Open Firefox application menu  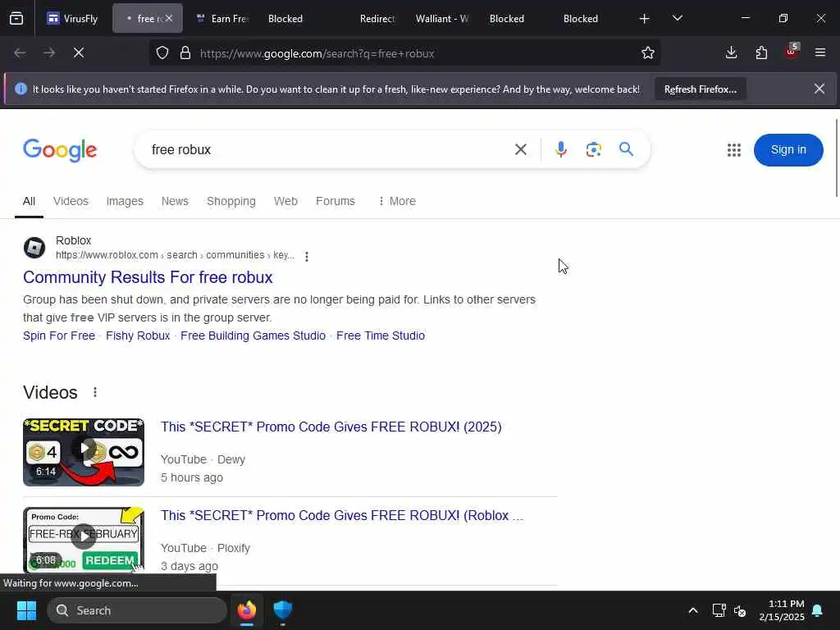click(820, 52)
